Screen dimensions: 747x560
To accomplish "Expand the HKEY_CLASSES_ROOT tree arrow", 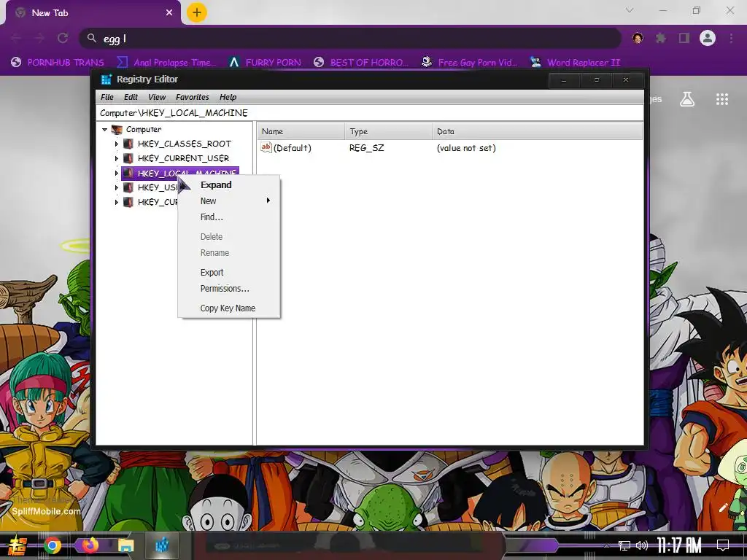I will [116, 144].
